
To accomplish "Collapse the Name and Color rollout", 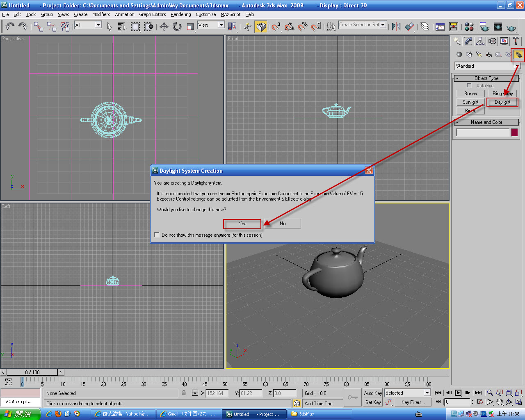I will click(486, 122).
